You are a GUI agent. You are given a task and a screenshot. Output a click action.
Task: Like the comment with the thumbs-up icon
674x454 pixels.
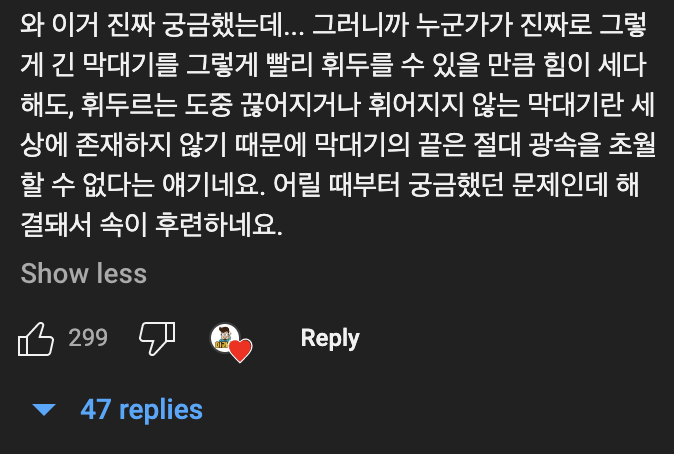[36, 339]
